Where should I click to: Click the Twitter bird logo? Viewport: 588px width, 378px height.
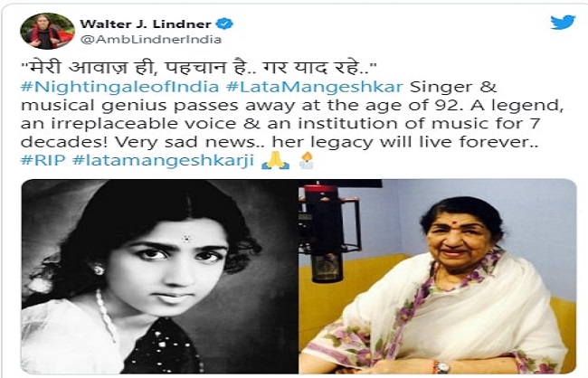pyautogui.click(x=563, y=23)
